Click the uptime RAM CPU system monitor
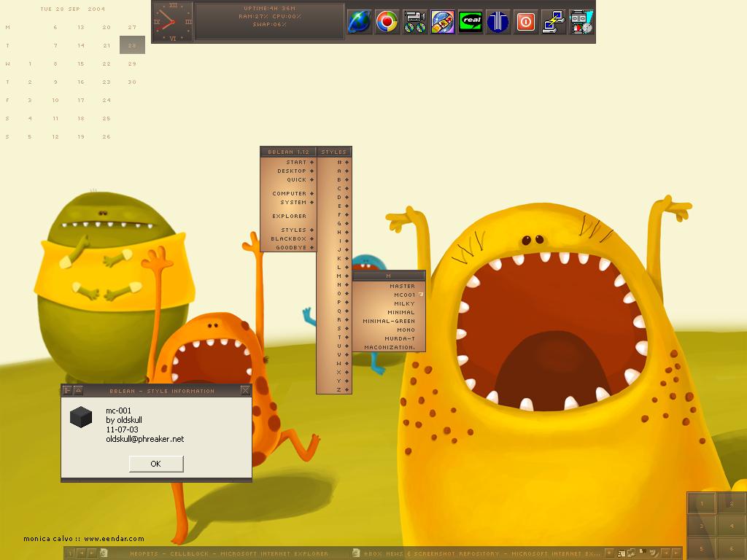This screenshot has width=747, height=560. (270, 22)
